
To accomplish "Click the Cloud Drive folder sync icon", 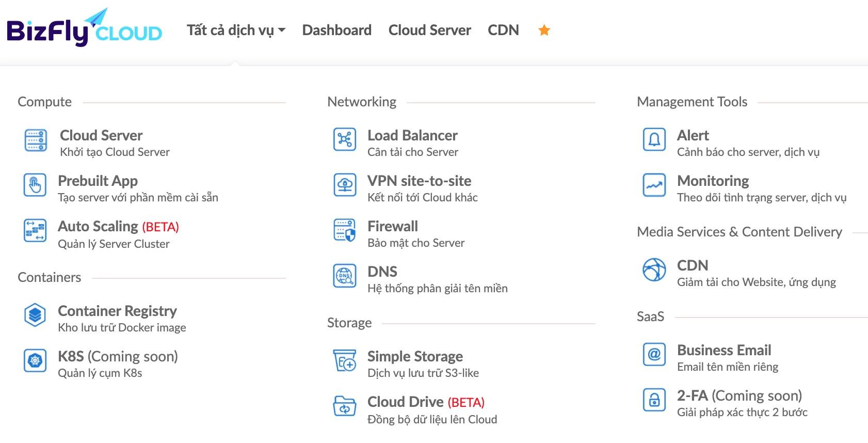I will [x=345, y=406].
